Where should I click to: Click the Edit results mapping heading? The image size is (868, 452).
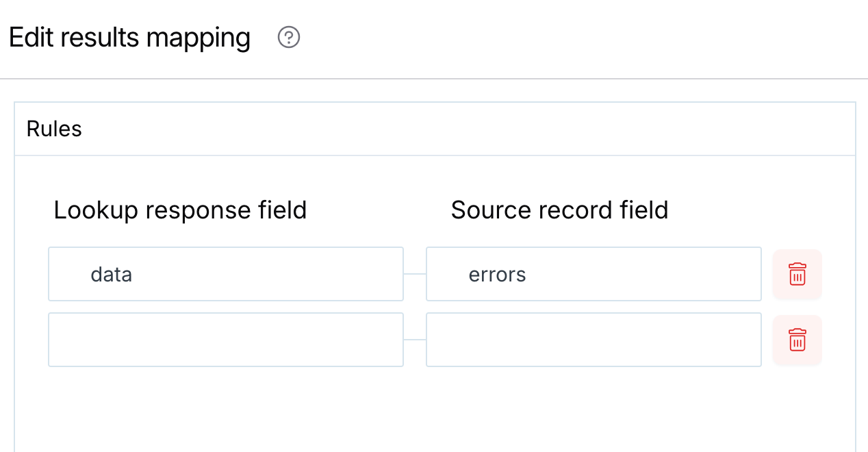tap(129, 38)
